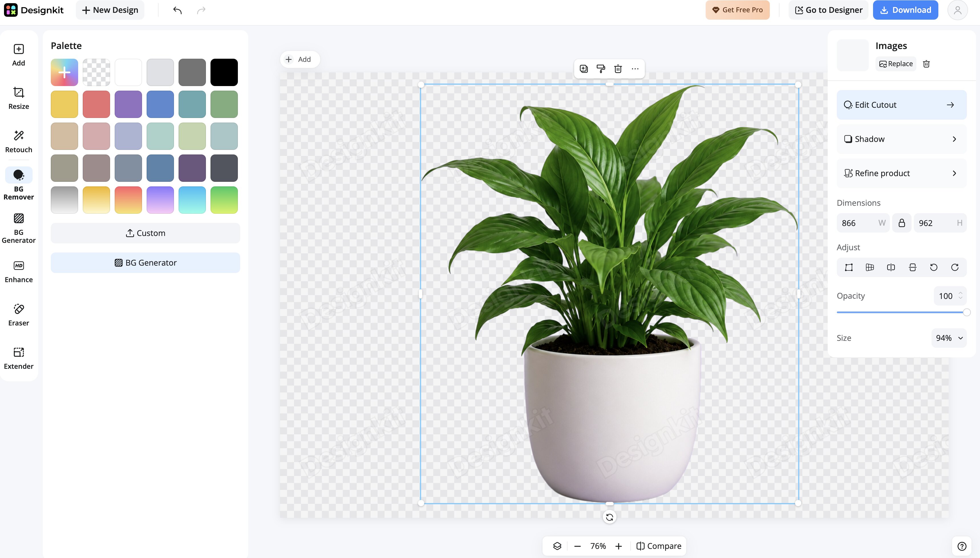980x558 pixels.
Task: Select the Eraser tool
Action: click(x=19, y=315)
